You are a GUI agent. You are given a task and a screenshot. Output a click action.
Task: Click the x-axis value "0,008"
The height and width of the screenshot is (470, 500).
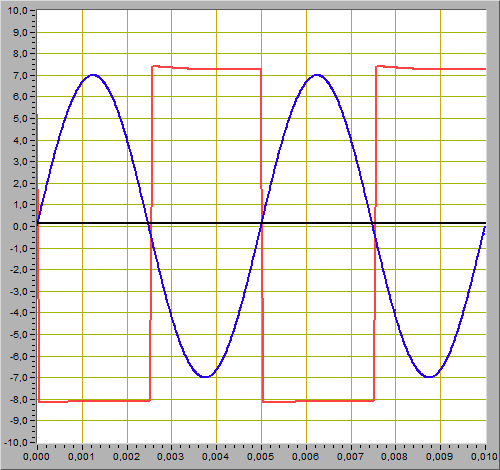pyautogui.click(x=395, y=457)
